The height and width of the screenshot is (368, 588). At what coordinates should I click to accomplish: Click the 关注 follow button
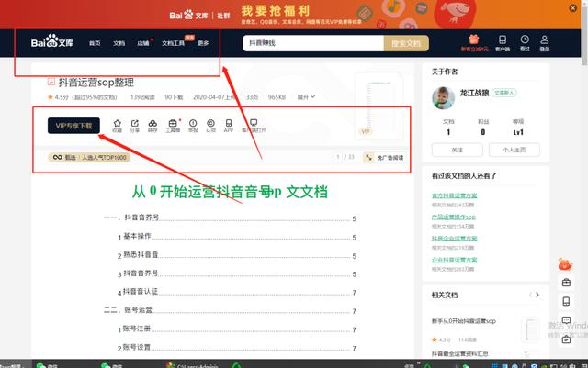[x=458, y=150]
